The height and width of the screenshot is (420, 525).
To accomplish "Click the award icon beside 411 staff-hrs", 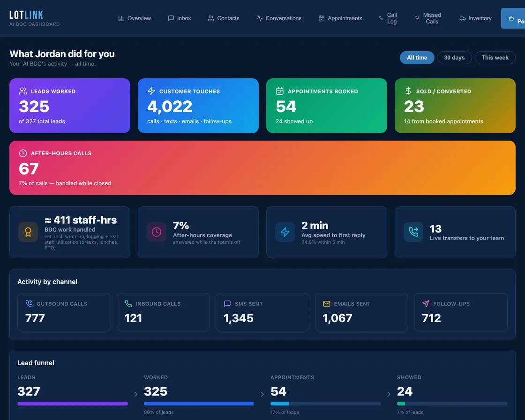I will (x=28, y=232).
